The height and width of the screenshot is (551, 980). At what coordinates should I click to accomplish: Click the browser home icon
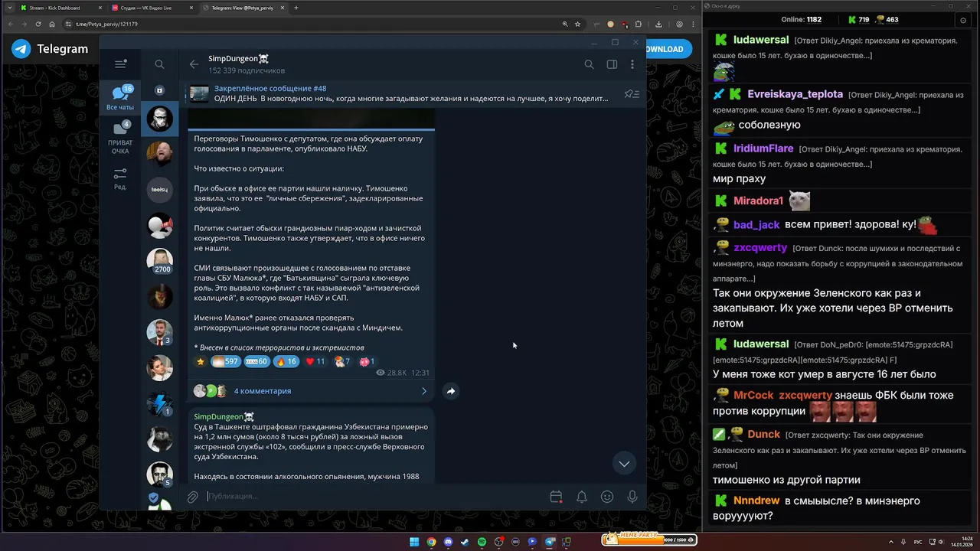click(x=51, y=24)
